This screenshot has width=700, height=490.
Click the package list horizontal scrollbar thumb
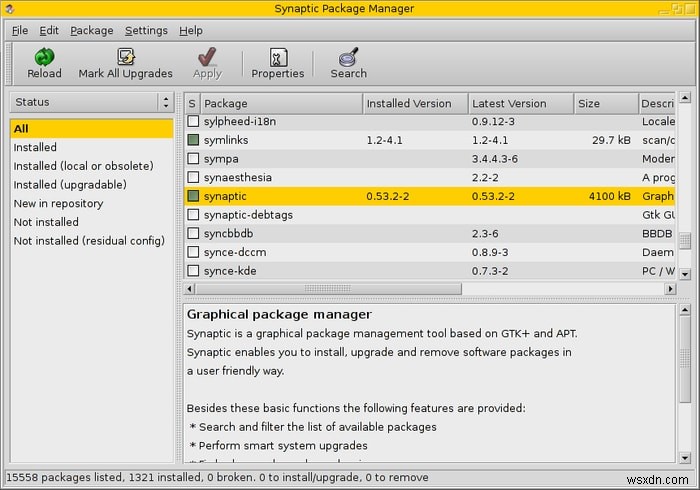tap(328, 289)
